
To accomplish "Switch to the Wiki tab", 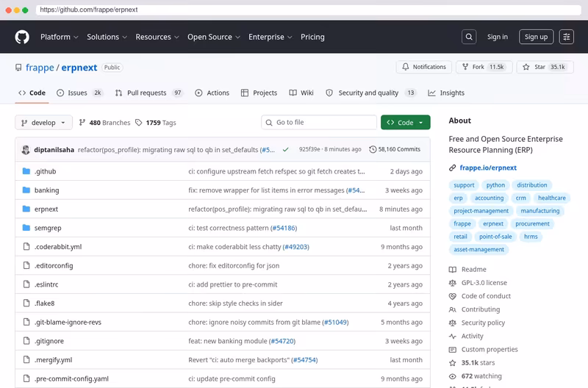I will pos(301,93).
